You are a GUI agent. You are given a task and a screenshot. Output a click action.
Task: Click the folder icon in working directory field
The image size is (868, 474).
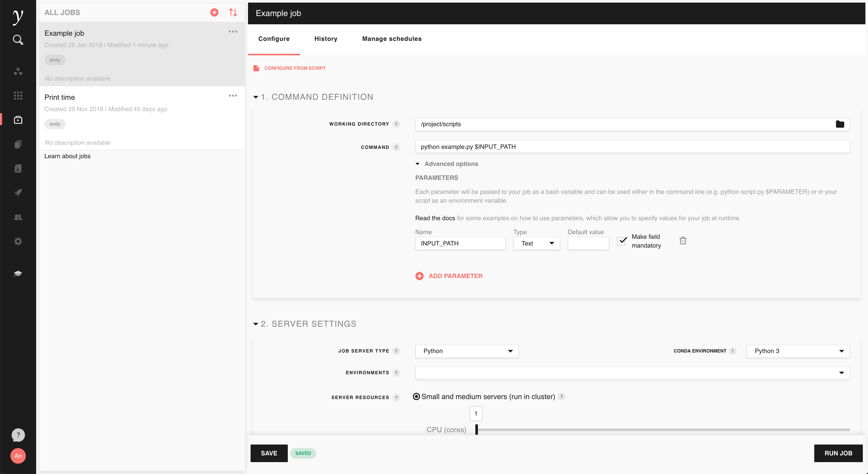pyautogui.click(x=840, y=124)
